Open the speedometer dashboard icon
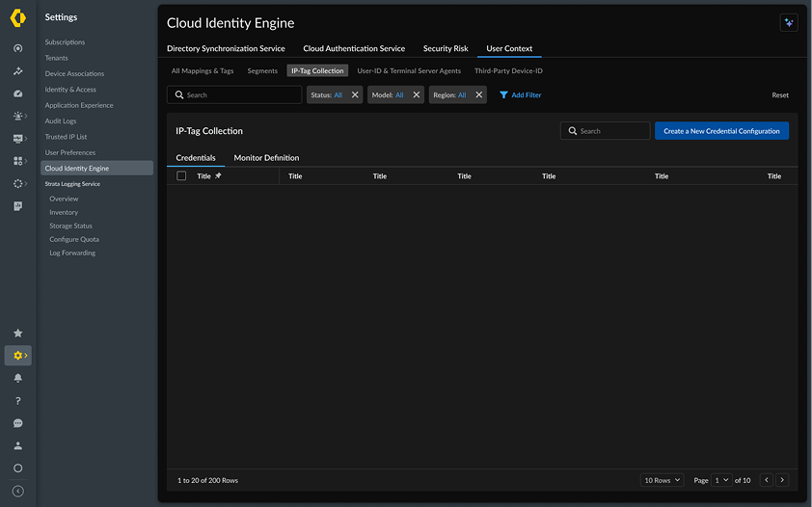812x507 pixels. pos(17,93)
